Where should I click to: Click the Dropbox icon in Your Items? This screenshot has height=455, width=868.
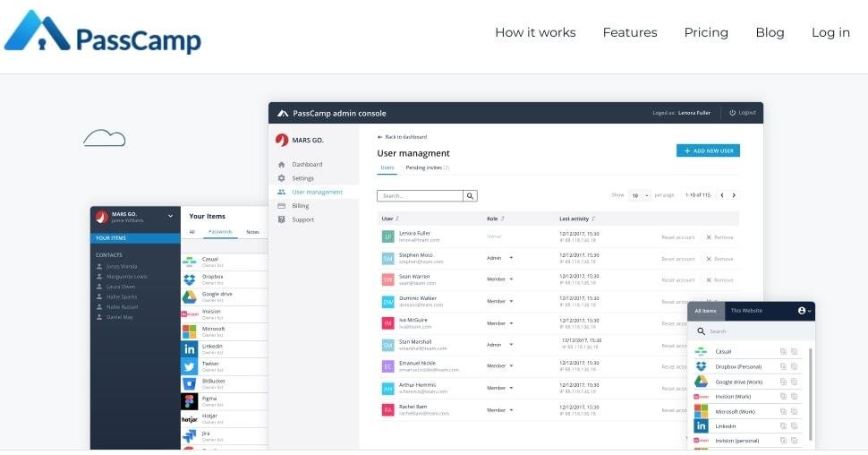pyautogui.click(x=190, y=279)
